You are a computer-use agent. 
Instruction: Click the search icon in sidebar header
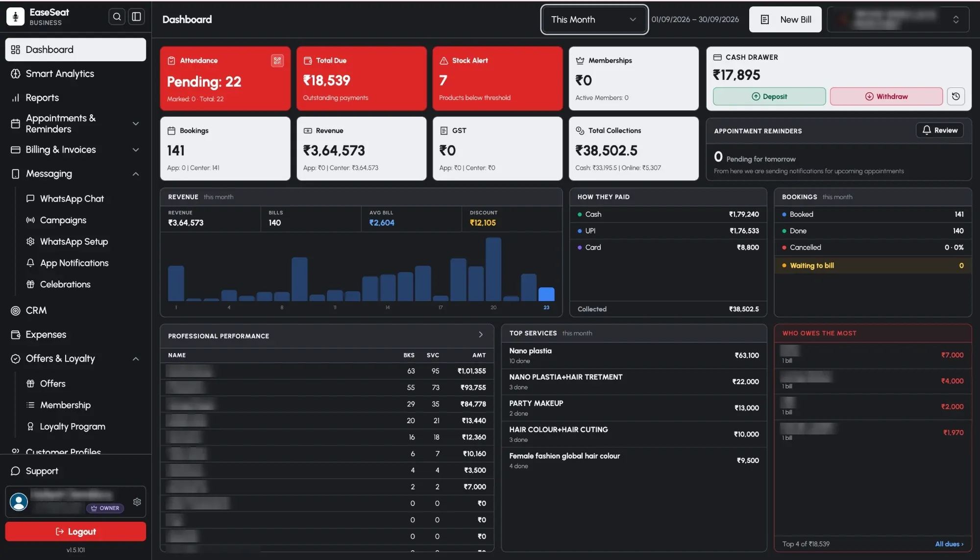(x=117, y=17)
